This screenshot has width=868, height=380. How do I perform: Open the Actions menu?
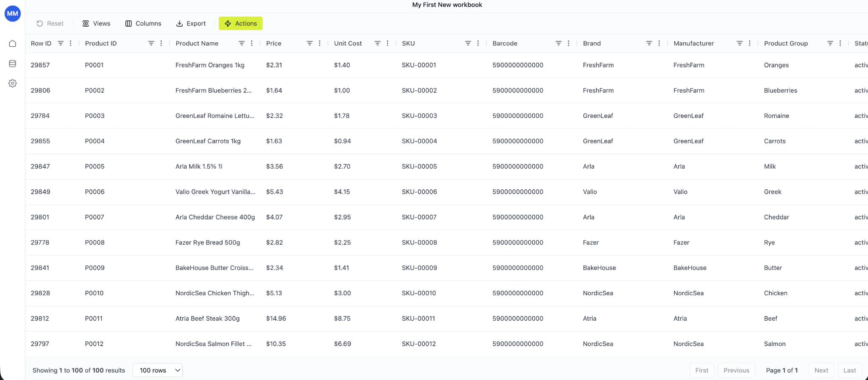[241, 23]
